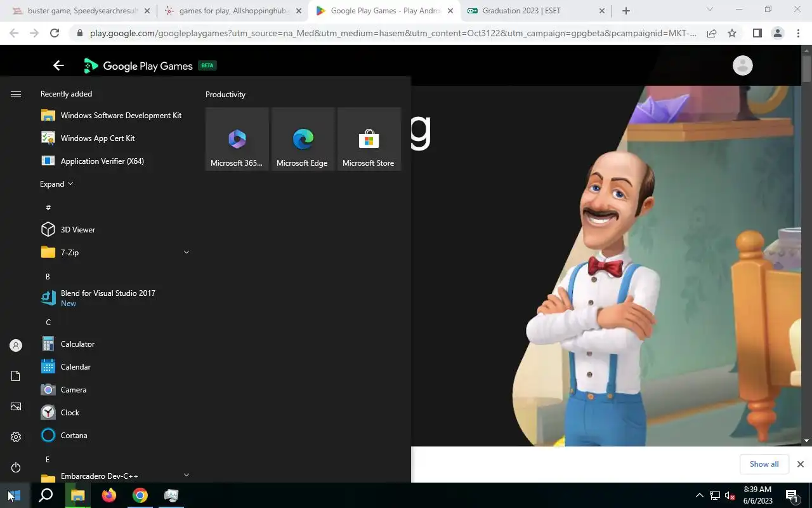Open Pictures from Start menu sidebar
The height and width of the screenshot is (508, 812).
click(16, 406)
